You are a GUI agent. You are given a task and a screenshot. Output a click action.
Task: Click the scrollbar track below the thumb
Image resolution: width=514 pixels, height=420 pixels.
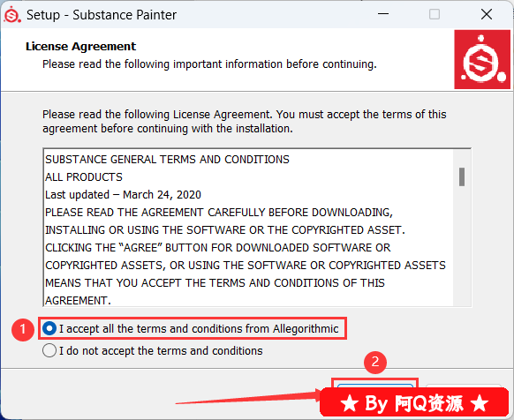(x=462, y=245)
